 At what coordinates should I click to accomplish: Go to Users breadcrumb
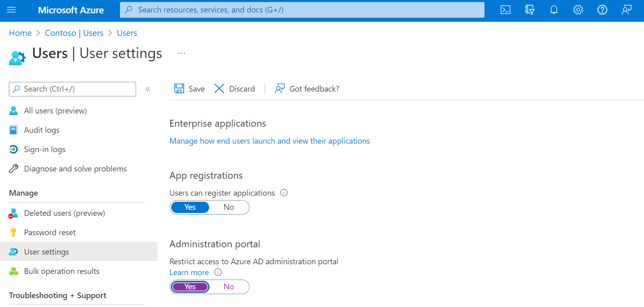tap(127, 33)
